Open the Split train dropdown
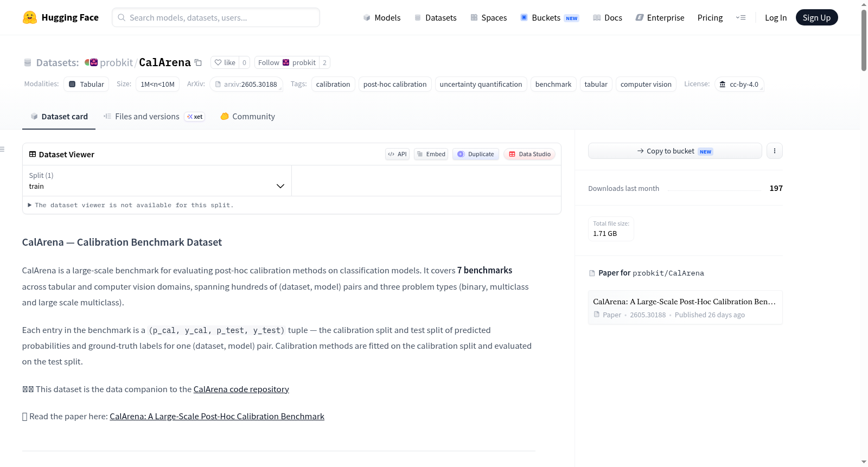Image resolution: width=868 pixels, height=467 pixels. [x=157, y=181]
